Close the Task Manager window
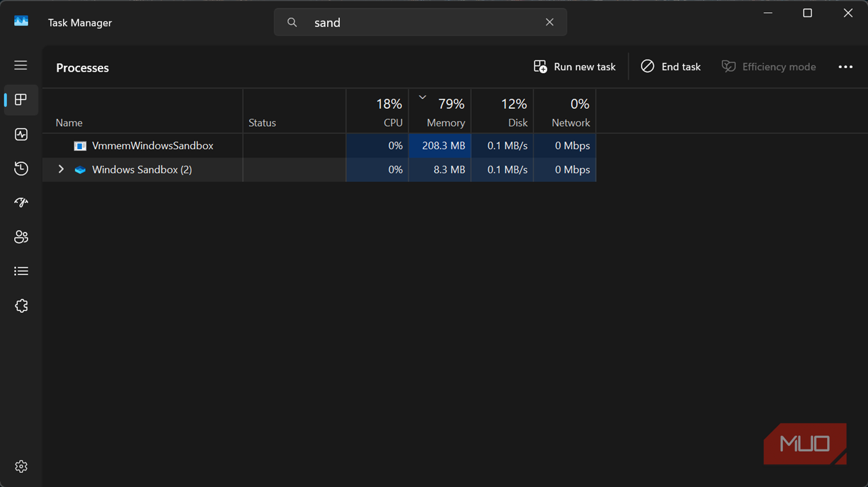868x487 pixels. click(848, 13)
